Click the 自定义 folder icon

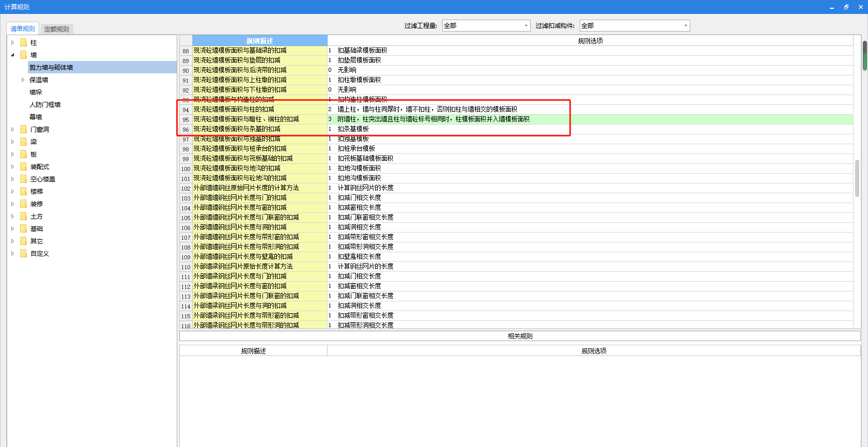[23, 253]
